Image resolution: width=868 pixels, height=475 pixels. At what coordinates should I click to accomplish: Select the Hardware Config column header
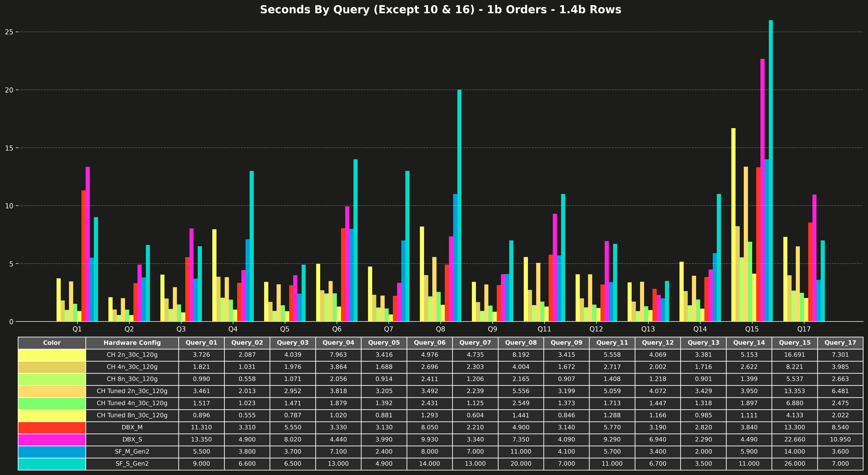tap(132, 343)
